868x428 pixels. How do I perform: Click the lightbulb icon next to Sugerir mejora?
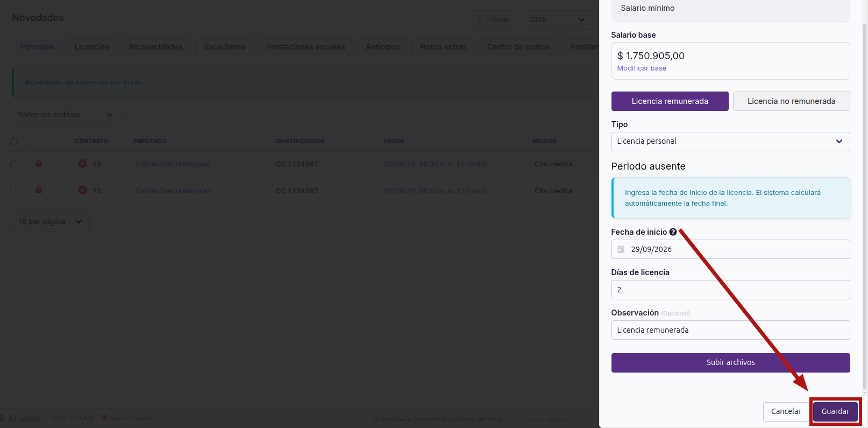coord(105,418)
